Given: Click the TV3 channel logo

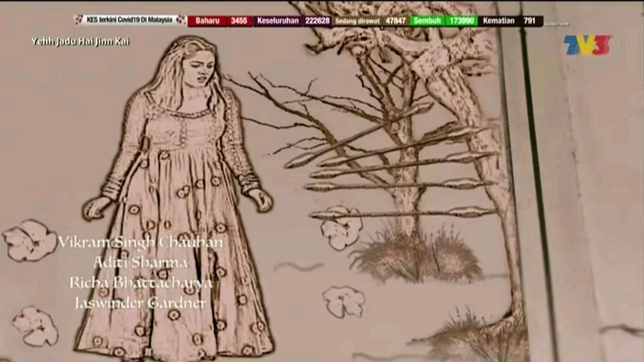Looking at the screenshot, I should click(587, 45).
